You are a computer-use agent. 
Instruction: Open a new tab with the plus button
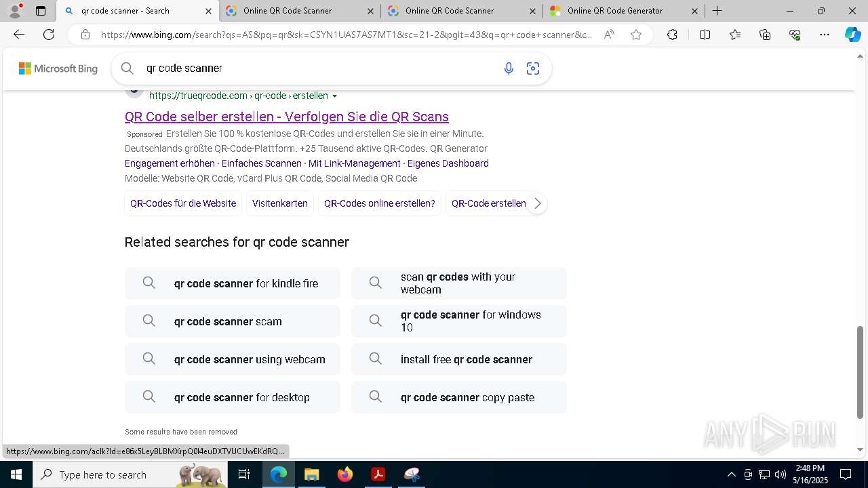click(x=717, y=11)
